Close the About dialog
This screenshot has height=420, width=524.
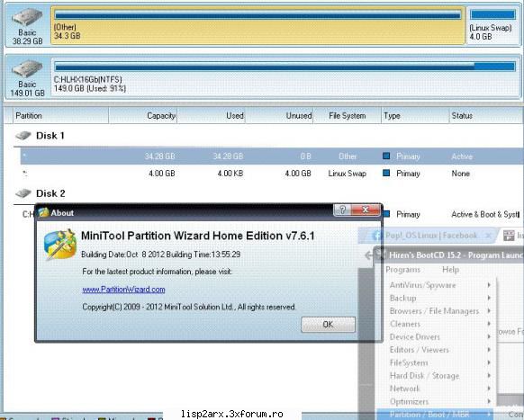366,210
